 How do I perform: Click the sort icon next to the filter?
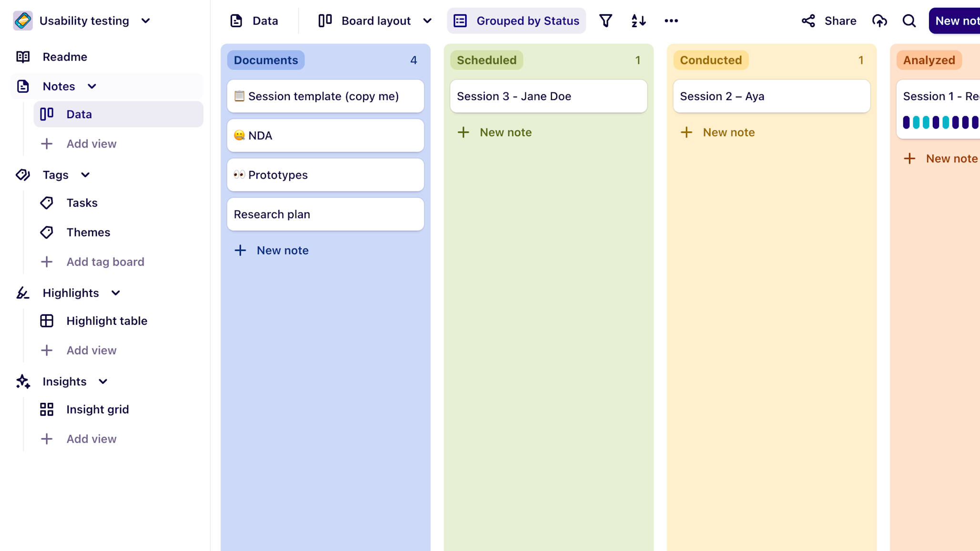[x=638, y=20]
